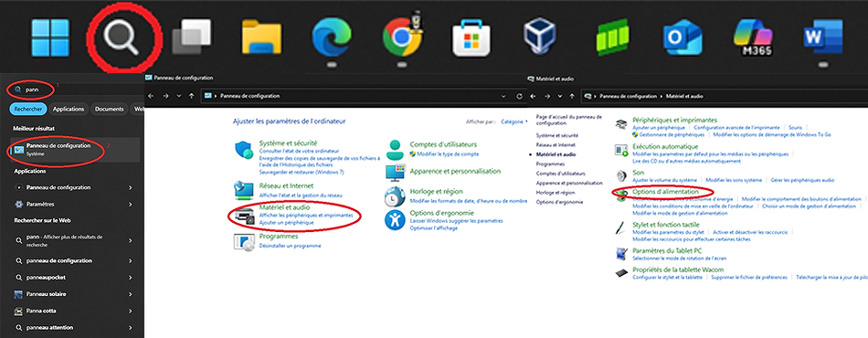Screen dimensions: 868x338
Task: Switch to the Documents search tab
Action: point(109,109)
